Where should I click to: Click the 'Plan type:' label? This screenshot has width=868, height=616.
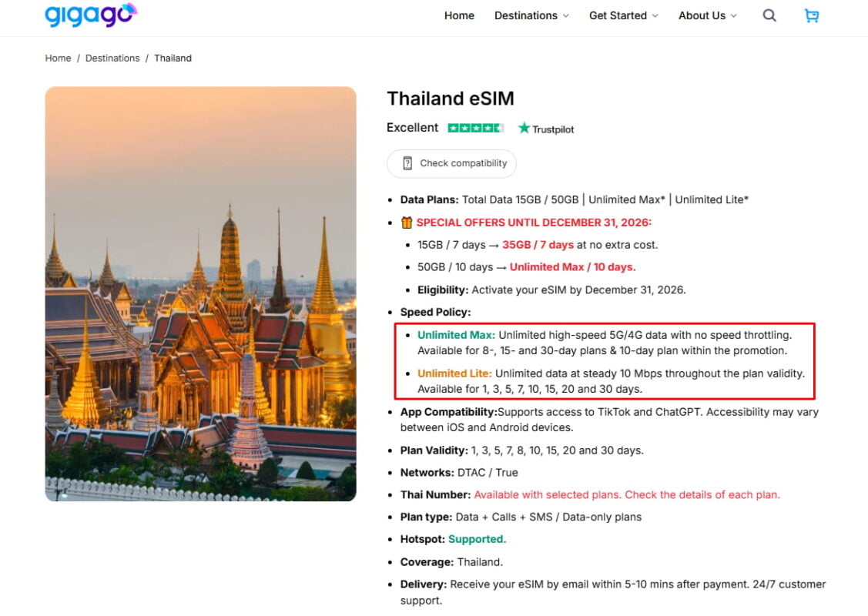coord(426,517)
